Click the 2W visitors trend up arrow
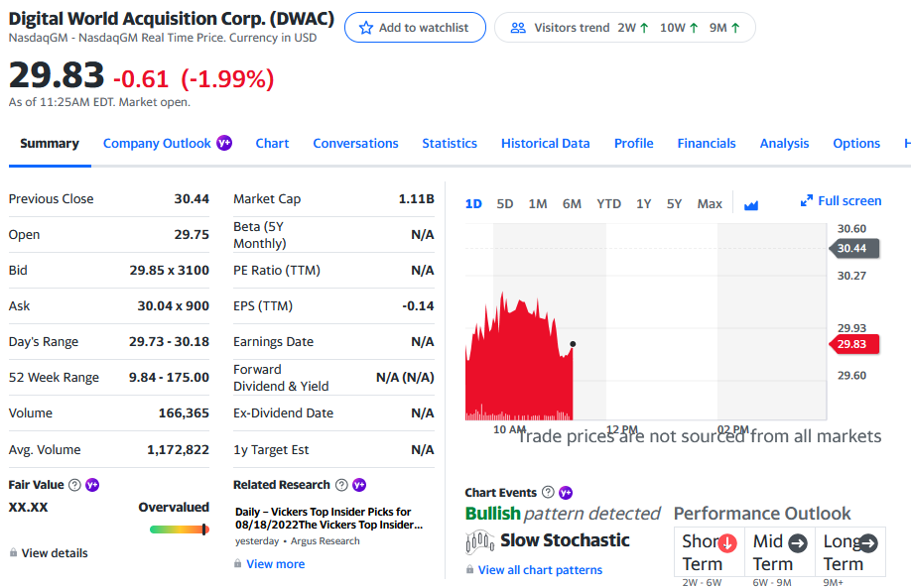The height and width of the screenshot is (588, 911). (644, 28)
